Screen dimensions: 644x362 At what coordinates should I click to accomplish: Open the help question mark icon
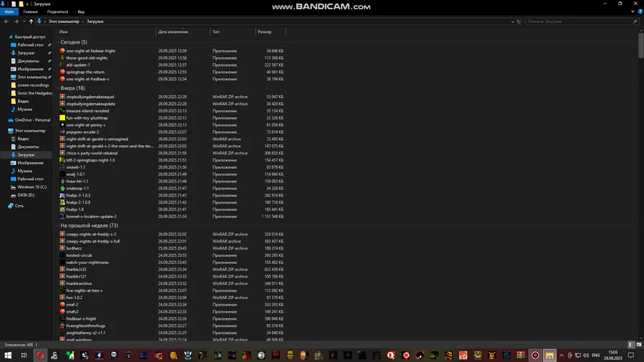(640, 11)
